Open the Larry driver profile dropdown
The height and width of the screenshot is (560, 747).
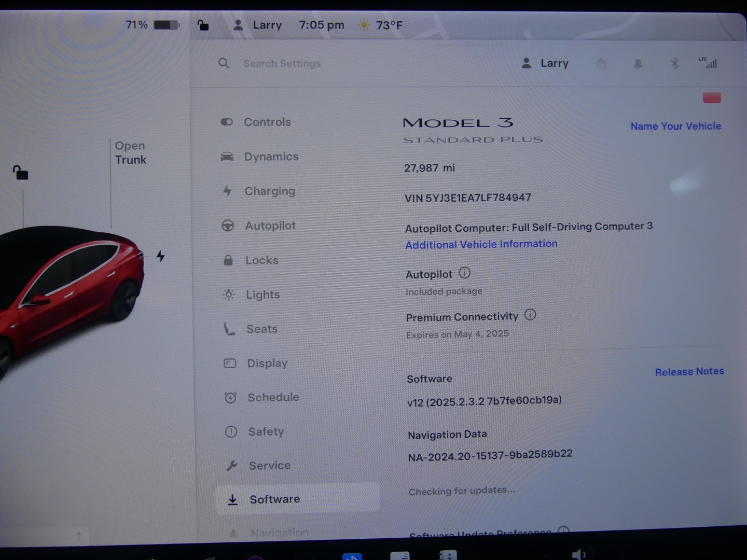(x=545, y=63)
